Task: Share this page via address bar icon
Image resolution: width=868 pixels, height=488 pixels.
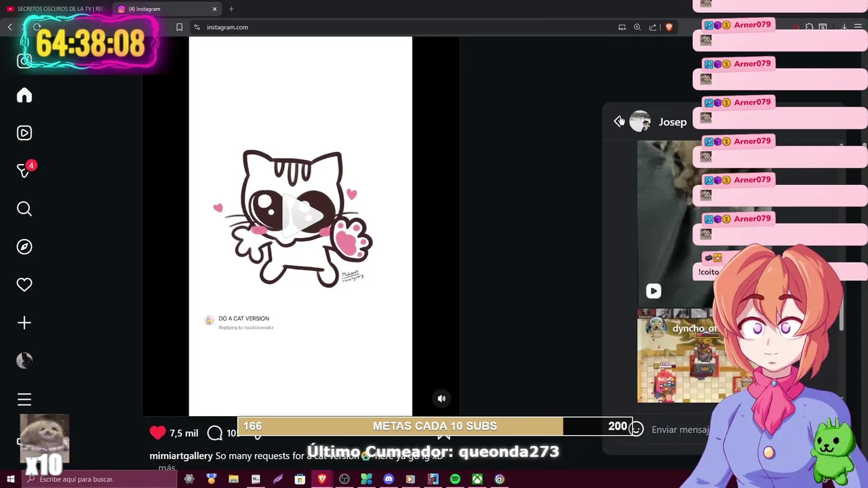Action: click(x=653, y=27)
